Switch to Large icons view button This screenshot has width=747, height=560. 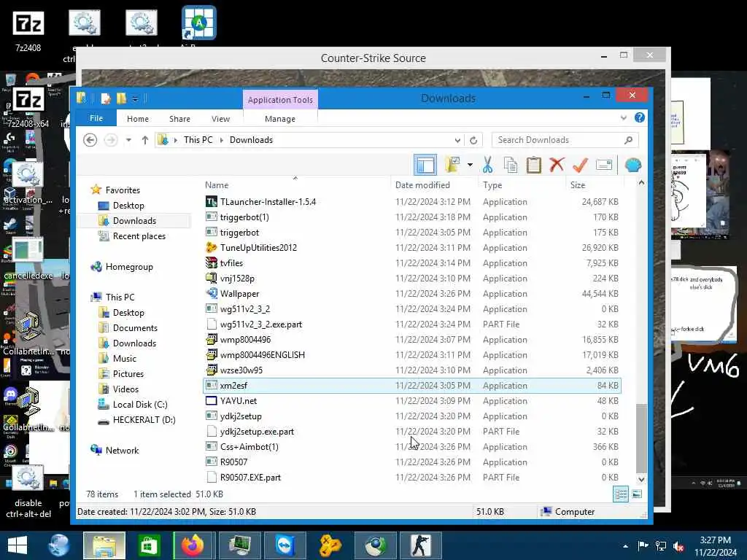(x=637, y=494)
